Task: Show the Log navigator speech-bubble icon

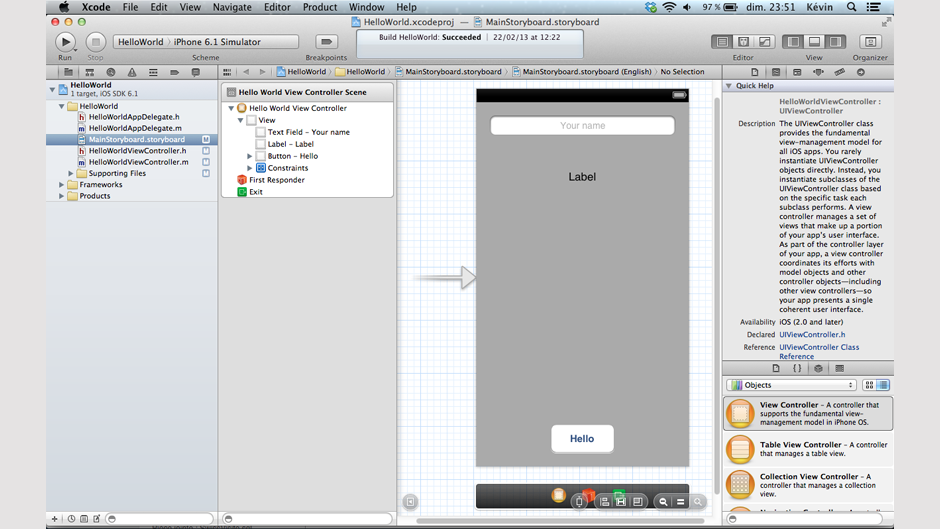Action: pos(195,72)
